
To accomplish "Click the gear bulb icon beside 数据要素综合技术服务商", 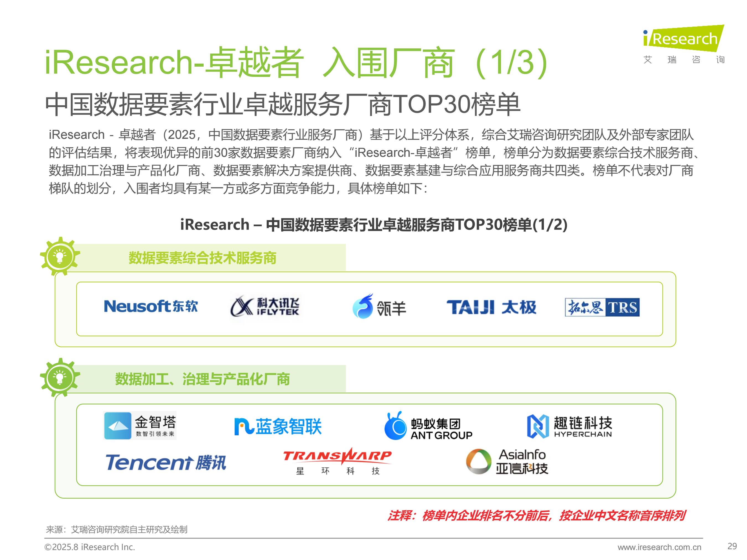I will pyautogui.click(x=60, y=256).
